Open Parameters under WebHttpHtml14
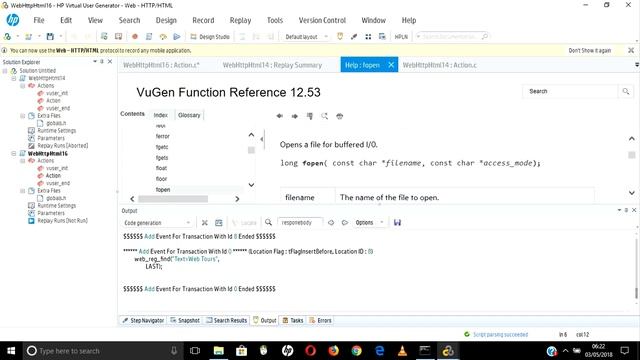The height and width of the screenshot is (360, 640). 51,138
